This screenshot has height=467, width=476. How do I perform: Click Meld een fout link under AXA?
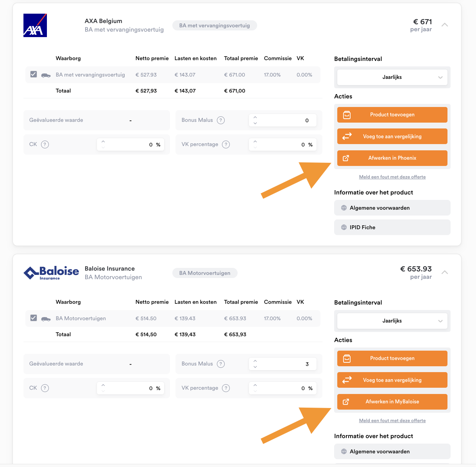(392, 177)
